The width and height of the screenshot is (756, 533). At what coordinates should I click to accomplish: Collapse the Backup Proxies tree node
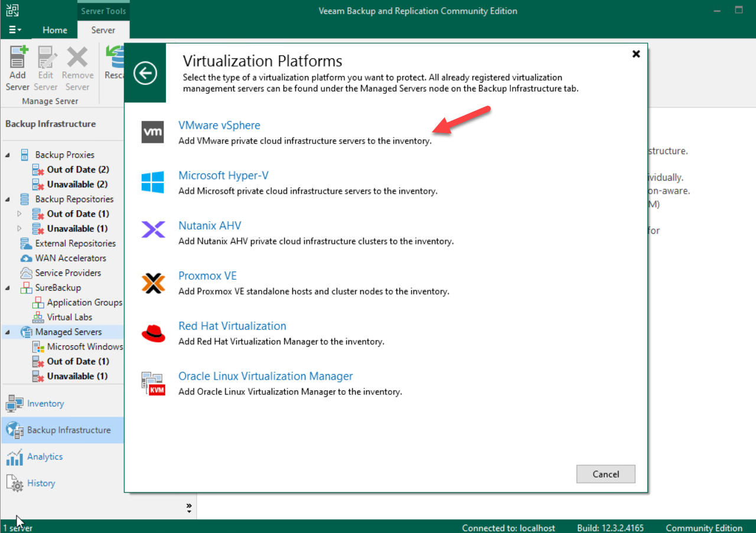pos(8,155)
